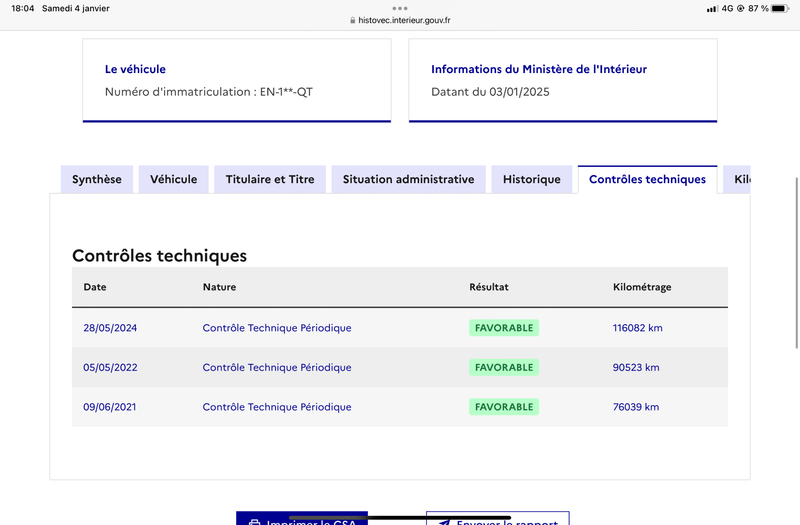Image resolution: width=800 pixels, height=525 pixels.
Task: Tap the 4G network indicator
Action: tap(728, 8)
